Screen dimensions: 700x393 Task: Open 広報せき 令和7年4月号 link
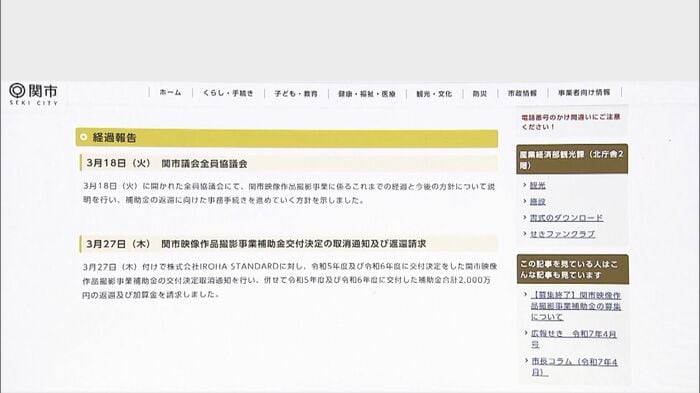[574, 339]
